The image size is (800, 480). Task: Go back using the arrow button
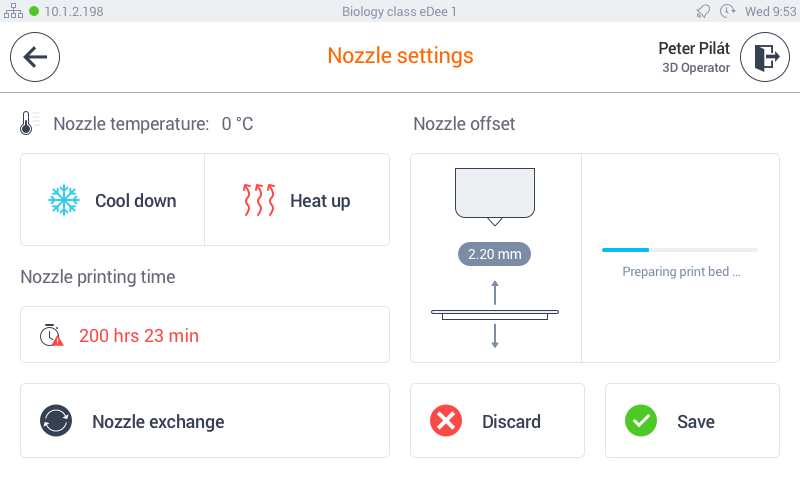(x=35, y=57)
